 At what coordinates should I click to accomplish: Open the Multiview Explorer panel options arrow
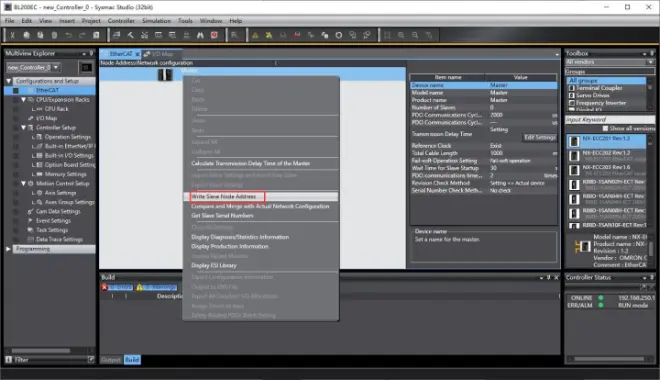84,54
